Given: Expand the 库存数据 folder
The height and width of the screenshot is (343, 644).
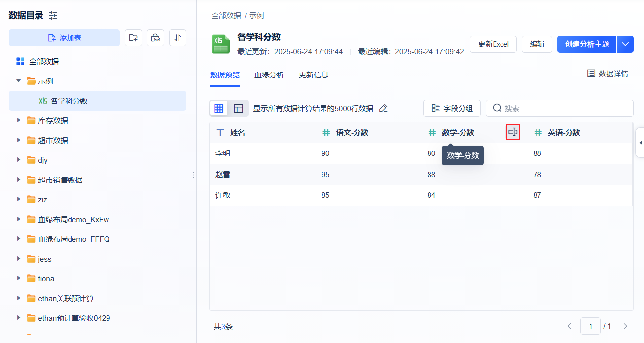Looking at the screenshot, I should [19, 120].
